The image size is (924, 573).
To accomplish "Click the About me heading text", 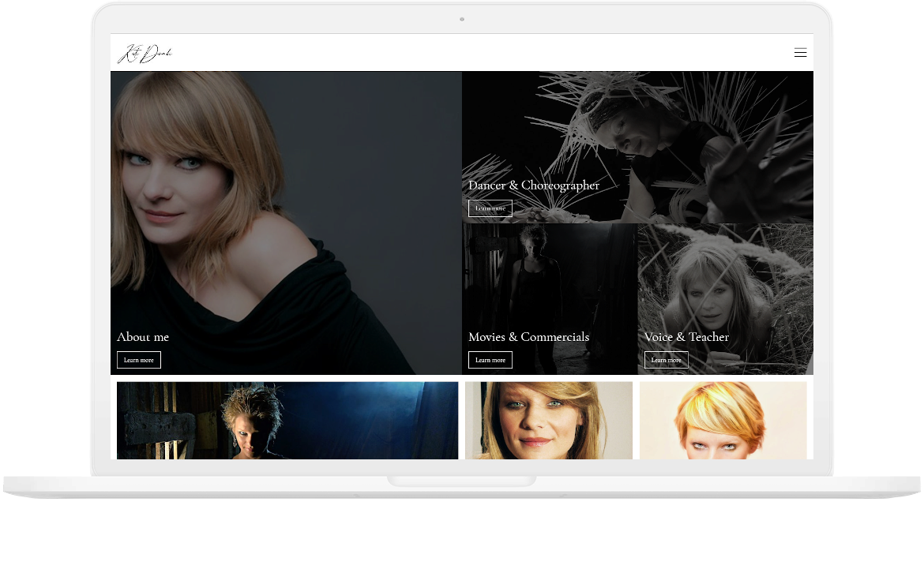I will click(142, 337).
